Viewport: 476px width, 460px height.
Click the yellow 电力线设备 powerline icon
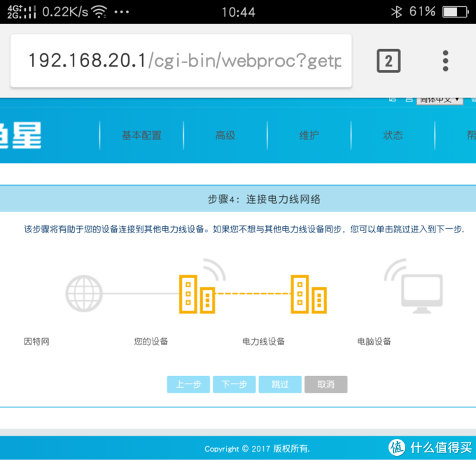tap(308, 293)
